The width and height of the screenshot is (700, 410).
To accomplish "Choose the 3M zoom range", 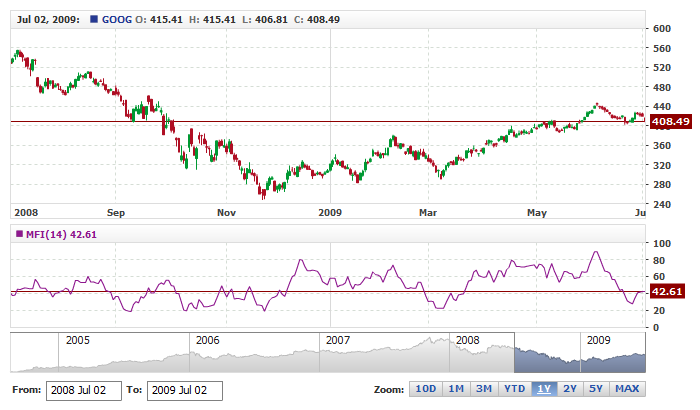I will point(484,389).
